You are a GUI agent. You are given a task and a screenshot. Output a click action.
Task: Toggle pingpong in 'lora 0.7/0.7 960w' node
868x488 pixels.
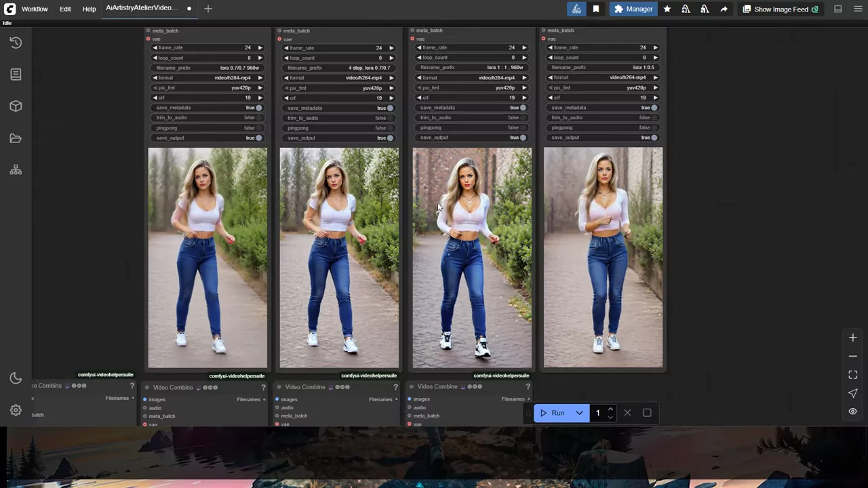pos(208,128)
